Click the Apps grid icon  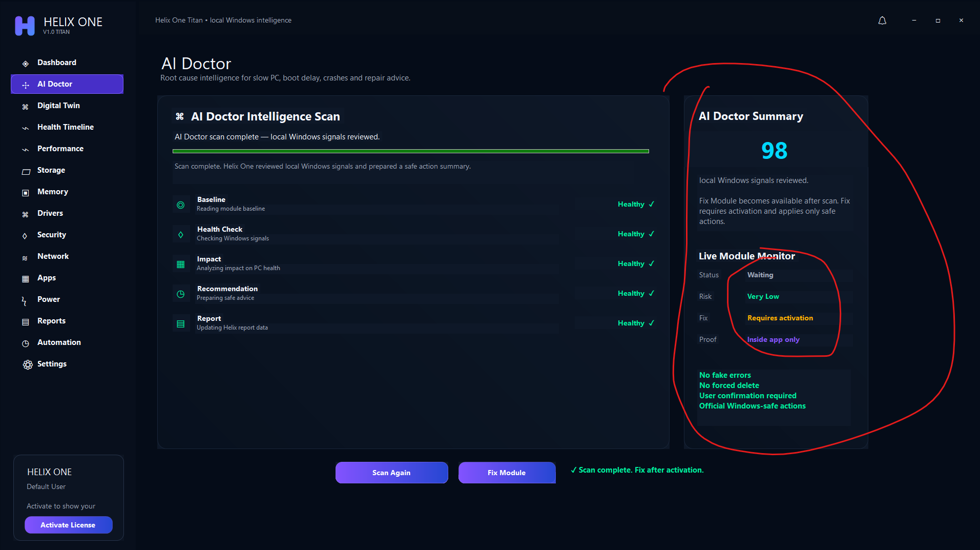click(25, 279)
